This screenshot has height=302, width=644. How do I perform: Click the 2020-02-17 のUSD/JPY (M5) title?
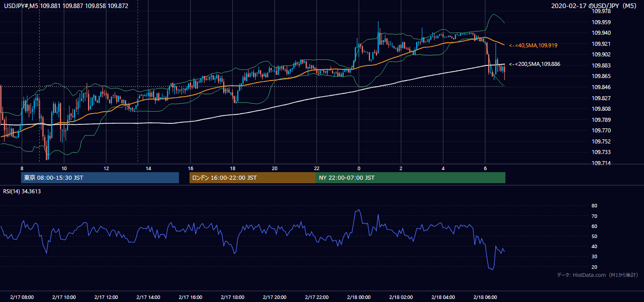coord(595,6)
